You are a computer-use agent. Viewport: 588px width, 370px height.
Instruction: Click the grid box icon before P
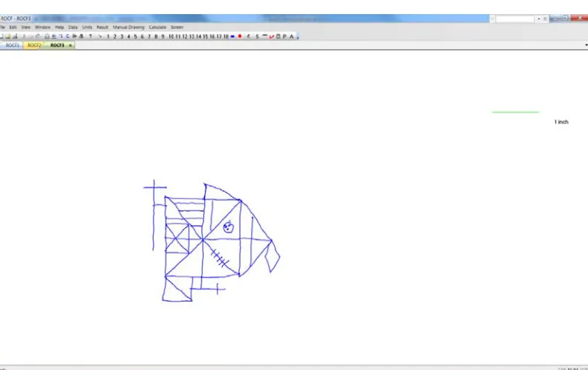click(278, 36)
